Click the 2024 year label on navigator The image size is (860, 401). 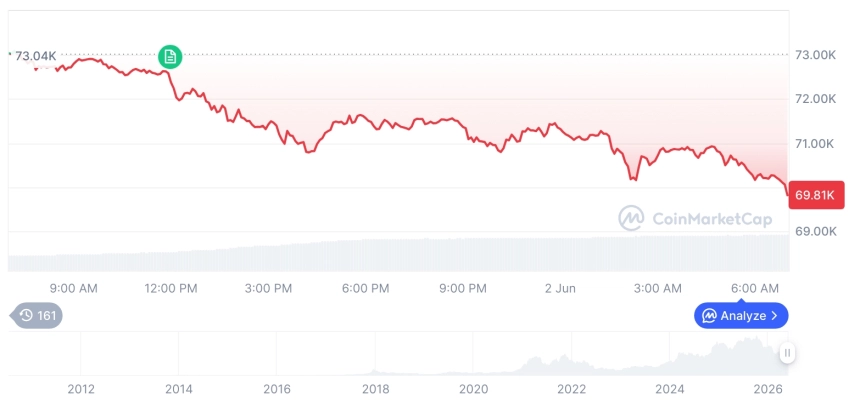[x=670, y=389]
